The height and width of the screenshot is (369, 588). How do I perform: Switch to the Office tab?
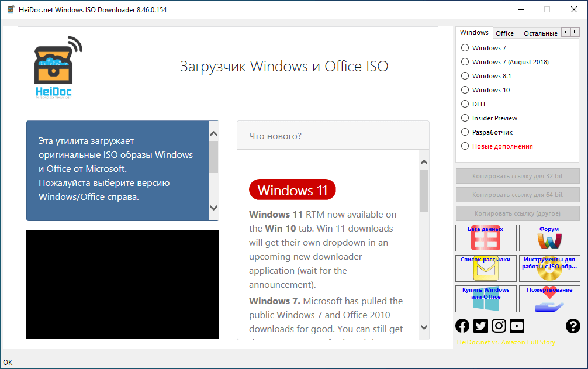pos(505,33)
